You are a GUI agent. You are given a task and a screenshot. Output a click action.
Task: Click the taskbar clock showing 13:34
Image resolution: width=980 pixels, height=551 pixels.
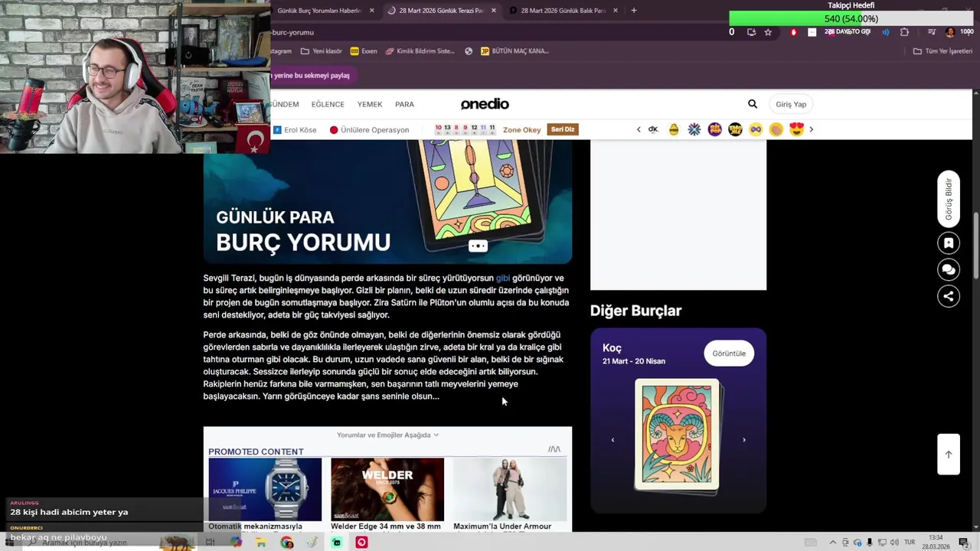click(936, 543)
